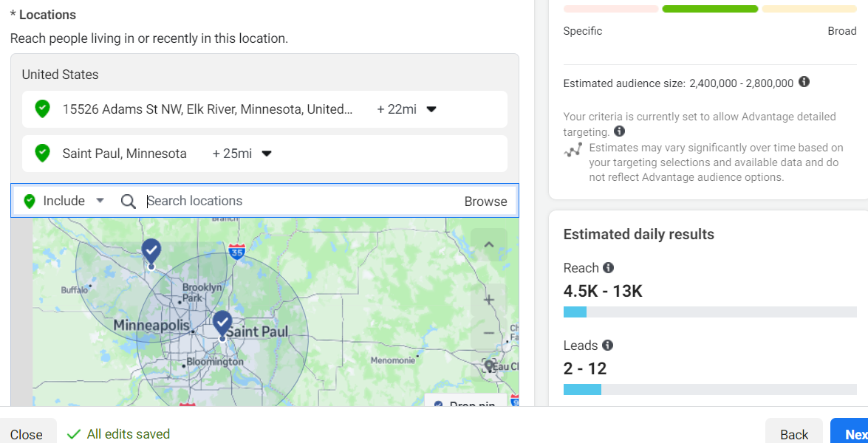Click the Close button
Image resolution: width=868 pixels, height=443 pixels.
point(27,434)
